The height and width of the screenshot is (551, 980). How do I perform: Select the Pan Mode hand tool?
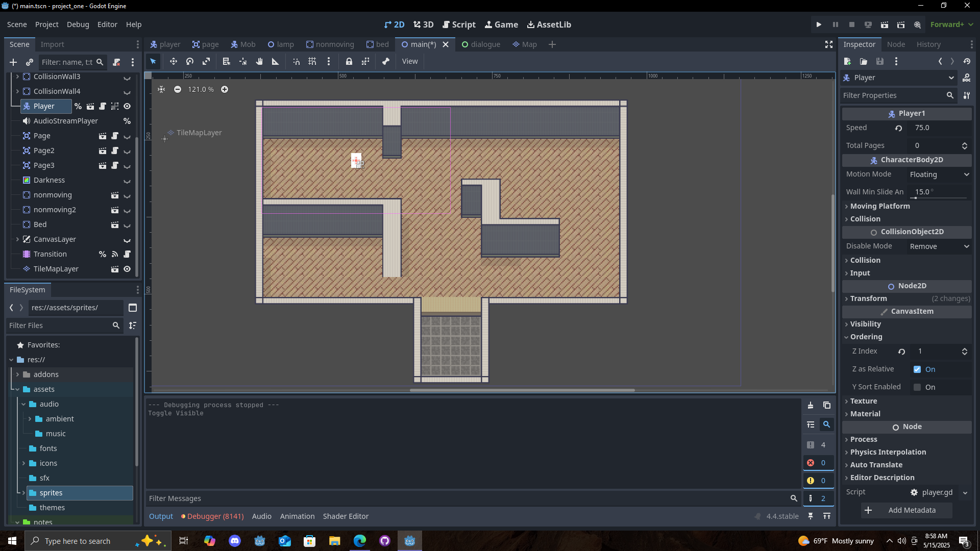259,61
